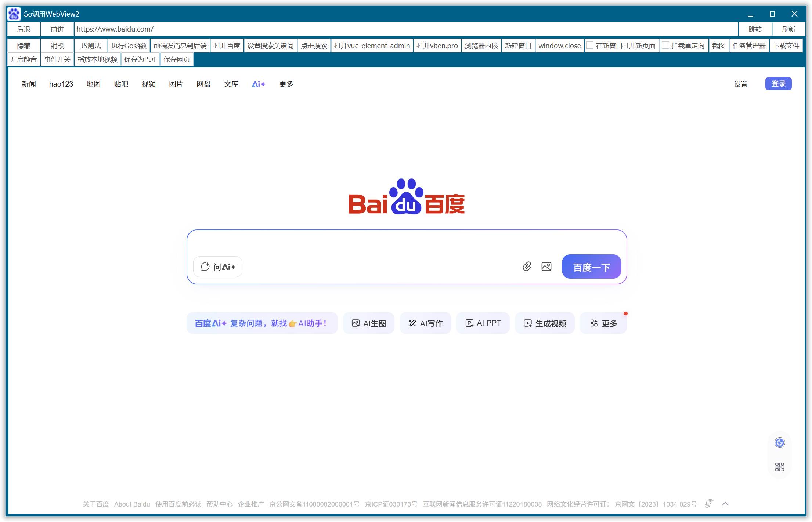Screen dimensions: 812x522
Task: Click 保存为PDF toolbar button
Action: coord(140,59)
